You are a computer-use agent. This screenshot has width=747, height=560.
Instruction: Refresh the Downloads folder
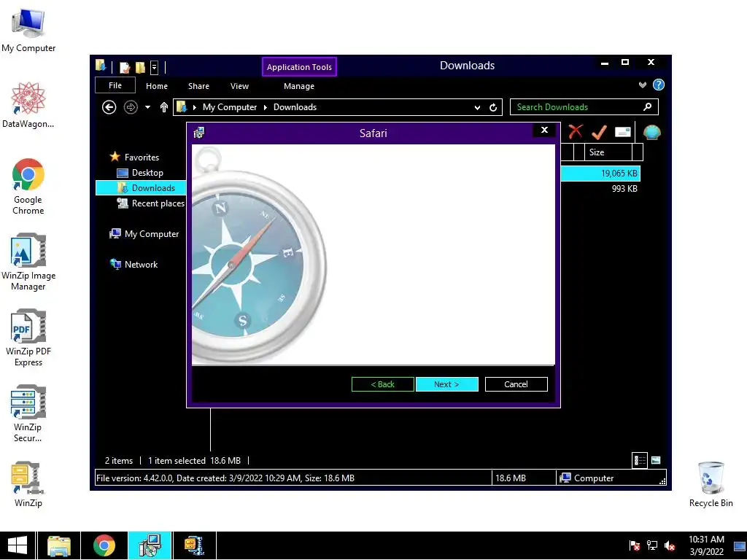tap(493, 108)
